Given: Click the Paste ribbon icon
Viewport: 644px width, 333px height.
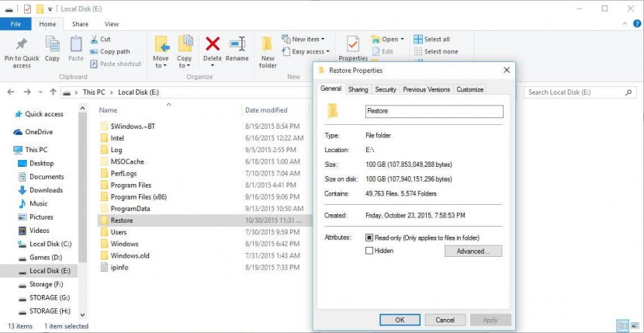Looking at the screenshot, I should pyautogui.click(x=76, y=44).
